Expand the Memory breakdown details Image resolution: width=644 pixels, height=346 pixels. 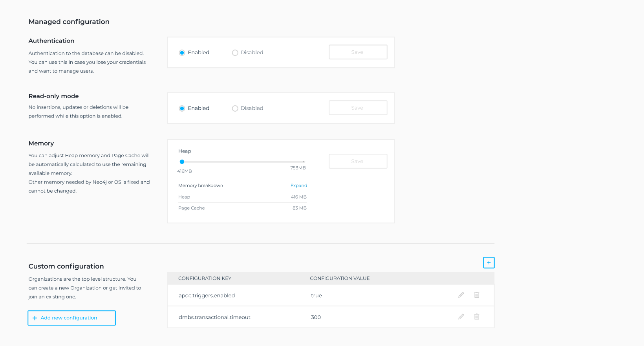[298, 186]
